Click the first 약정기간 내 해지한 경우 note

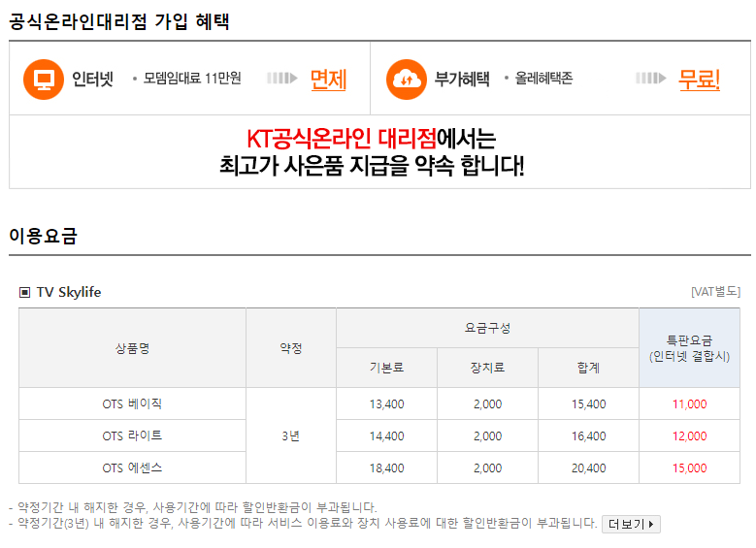pos(193,507)
